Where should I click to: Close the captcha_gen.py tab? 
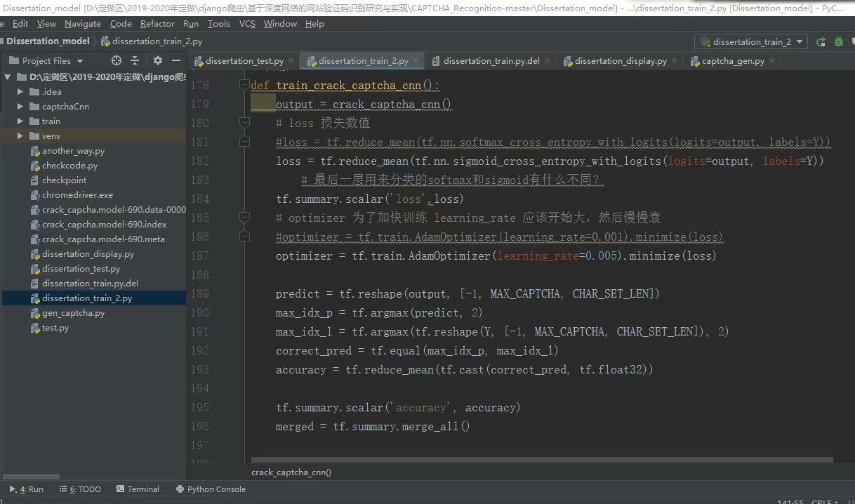point(771,61)
